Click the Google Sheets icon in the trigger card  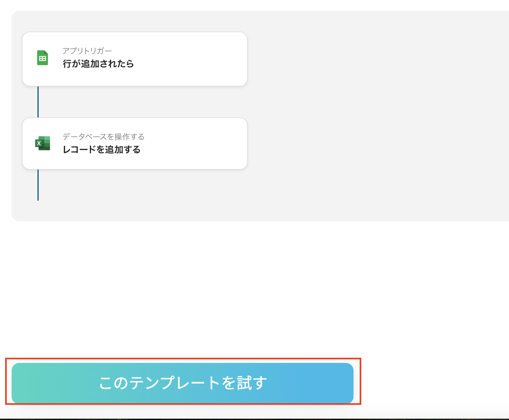point(43,58)
